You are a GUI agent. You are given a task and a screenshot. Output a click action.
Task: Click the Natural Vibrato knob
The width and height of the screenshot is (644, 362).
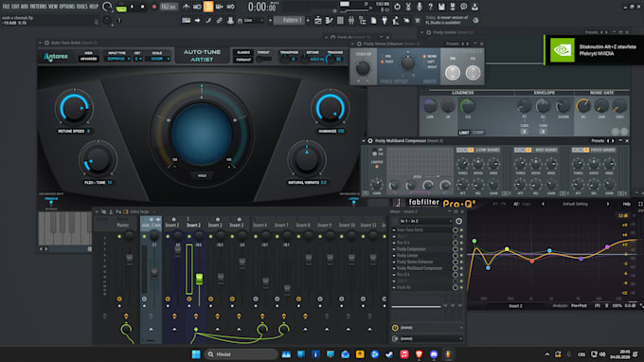307,160
